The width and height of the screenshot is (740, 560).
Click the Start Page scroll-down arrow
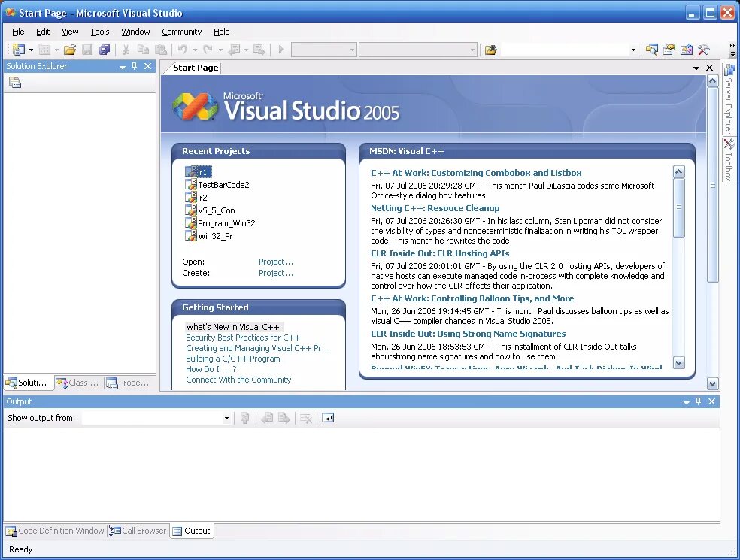[x=713, y=383]
